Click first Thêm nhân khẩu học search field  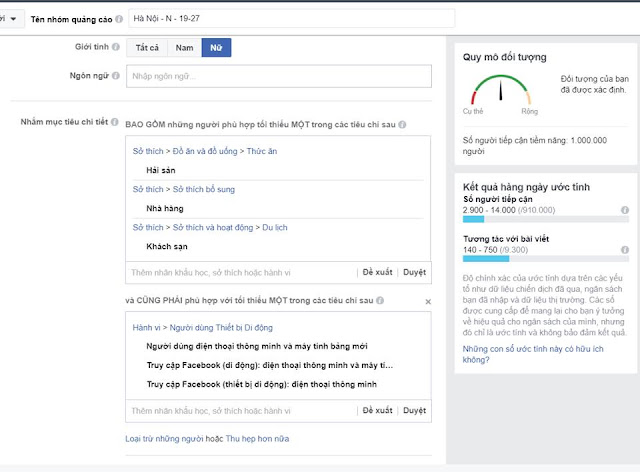click(242, 273)
